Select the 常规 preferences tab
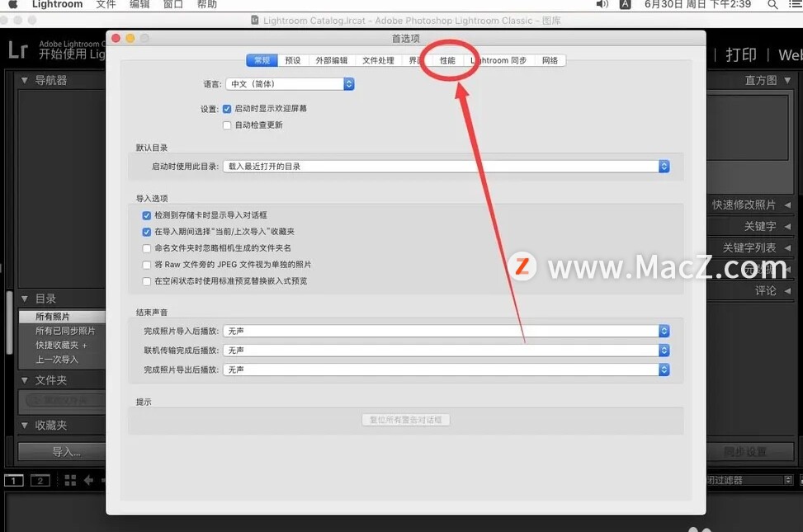The height and width of the screenshot is (532, 803). tap(262, 60)
